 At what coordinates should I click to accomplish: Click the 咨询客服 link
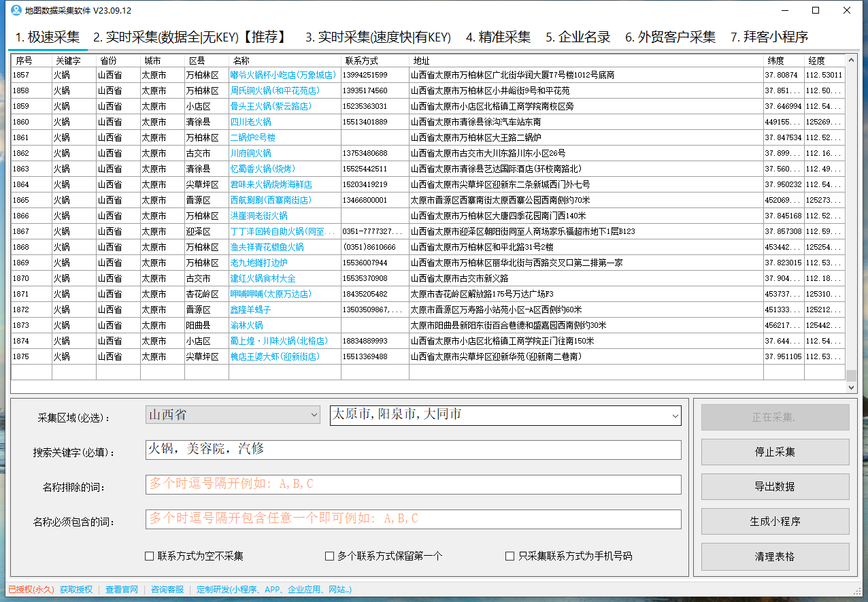tap(167, 590)
